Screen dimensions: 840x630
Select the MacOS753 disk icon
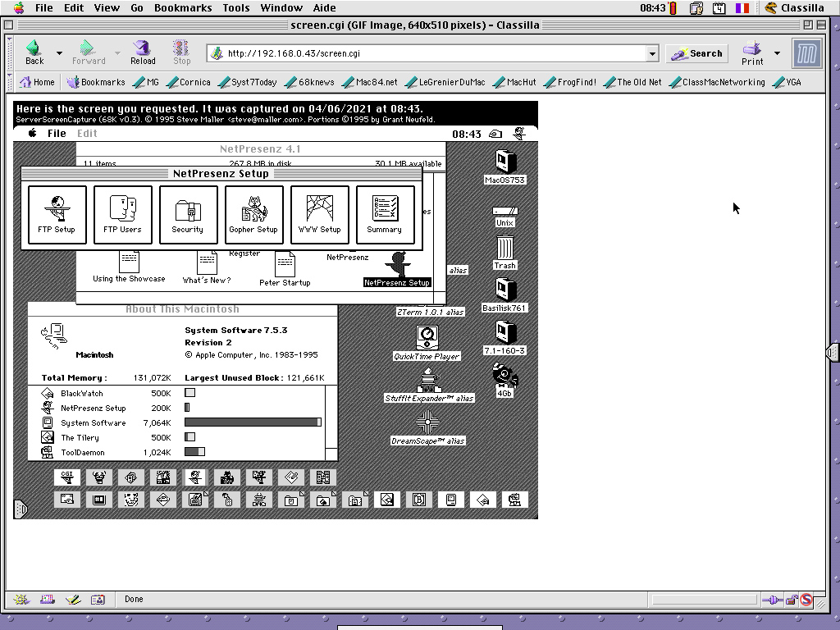[504, 162]
